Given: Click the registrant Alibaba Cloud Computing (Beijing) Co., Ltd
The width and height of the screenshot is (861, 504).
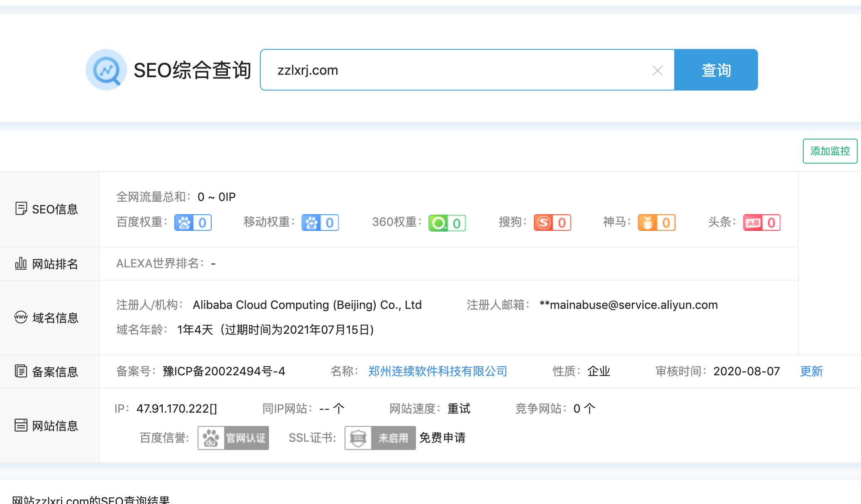Looking at the screenshot, I should (x=307, y=305).
